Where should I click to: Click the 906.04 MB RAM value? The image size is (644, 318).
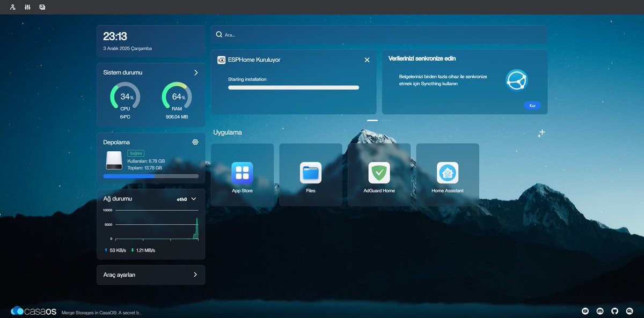(x=177, y=116)
